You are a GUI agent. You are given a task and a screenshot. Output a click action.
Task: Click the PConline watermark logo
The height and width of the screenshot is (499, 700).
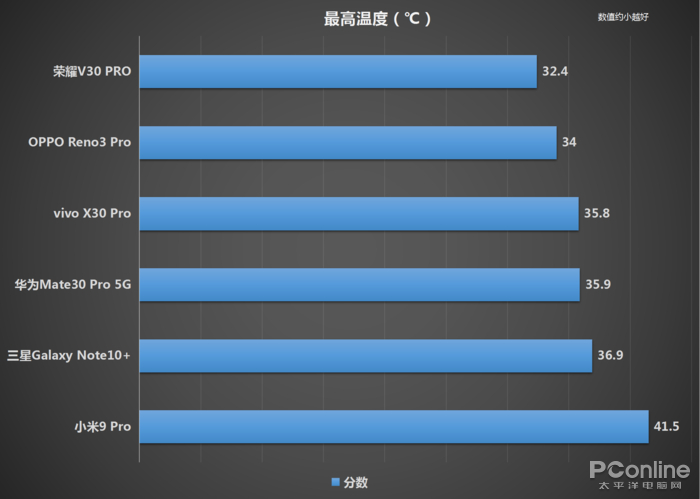coord(639,471)
